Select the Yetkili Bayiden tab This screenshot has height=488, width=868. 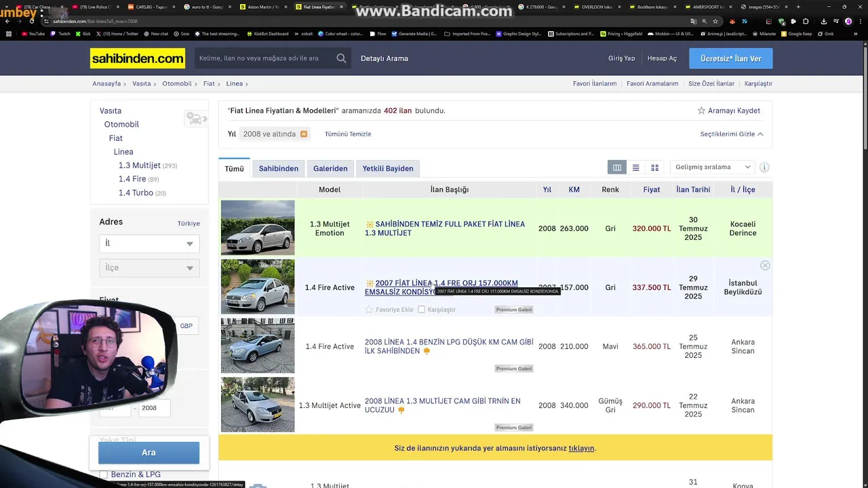[x=388, y=169]
